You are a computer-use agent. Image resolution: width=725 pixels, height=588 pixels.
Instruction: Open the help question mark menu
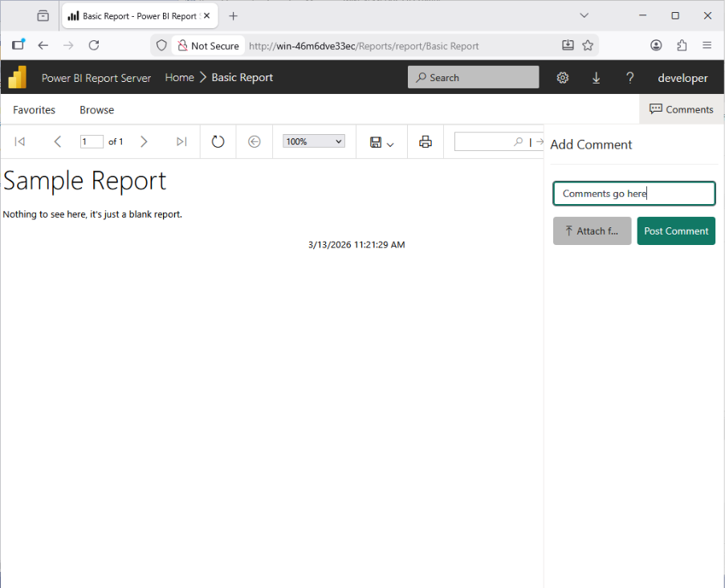coord(630,78)
